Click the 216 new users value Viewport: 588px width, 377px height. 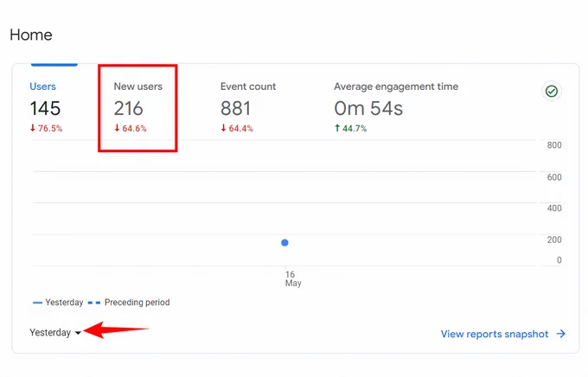128,108
